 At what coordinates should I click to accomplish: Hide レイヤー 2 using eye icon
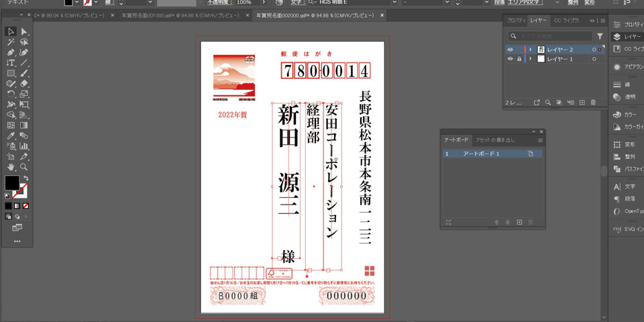tap(511, 50)
